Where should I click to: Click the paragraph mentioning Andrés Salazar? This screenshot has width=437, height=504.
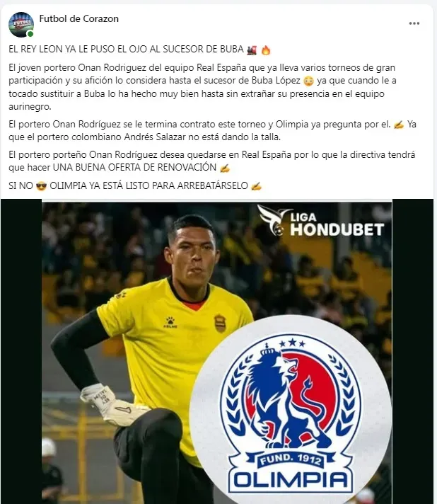(212, 130)
